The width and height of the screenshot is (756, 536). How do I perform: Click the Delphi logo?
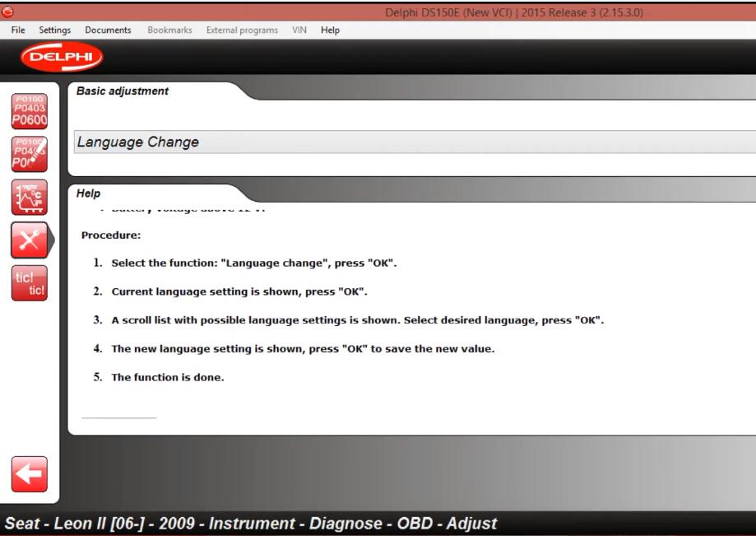62,57
